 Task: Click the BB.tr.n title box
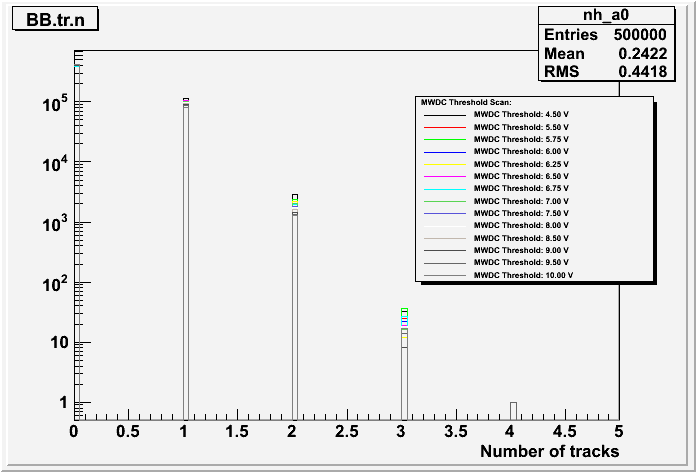55,20
